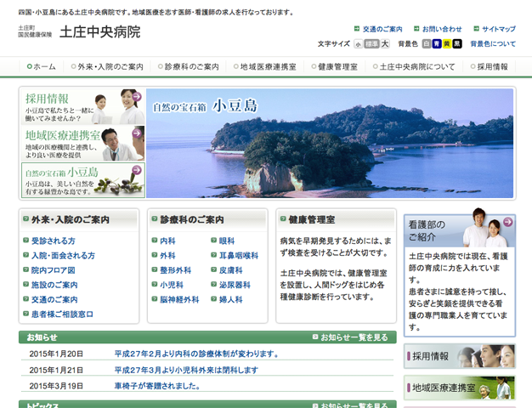Viewport: 532px width, 408px height.
Task: Open news 平成27年2月より内科の診療体制が変わります
Action: (196, 354)
